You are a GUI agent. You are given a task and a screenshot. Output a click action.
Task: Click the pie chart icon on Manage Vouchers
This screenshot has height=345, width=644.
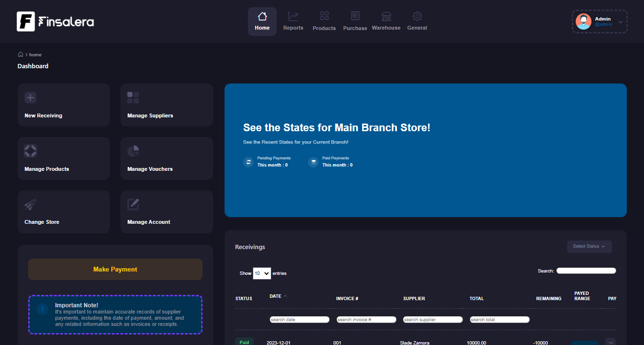coord(133,151)
